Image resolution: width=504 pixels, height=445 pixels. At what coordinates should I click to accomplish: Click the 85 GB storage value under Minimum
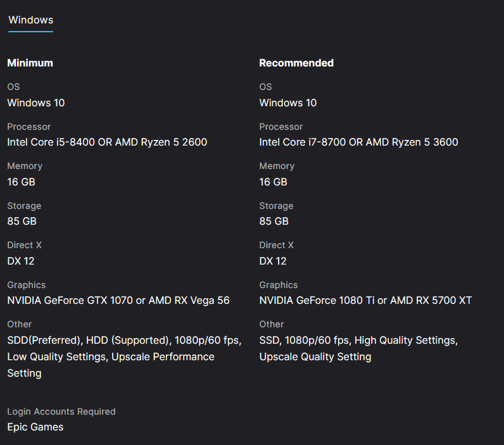[x=22, y=222]
